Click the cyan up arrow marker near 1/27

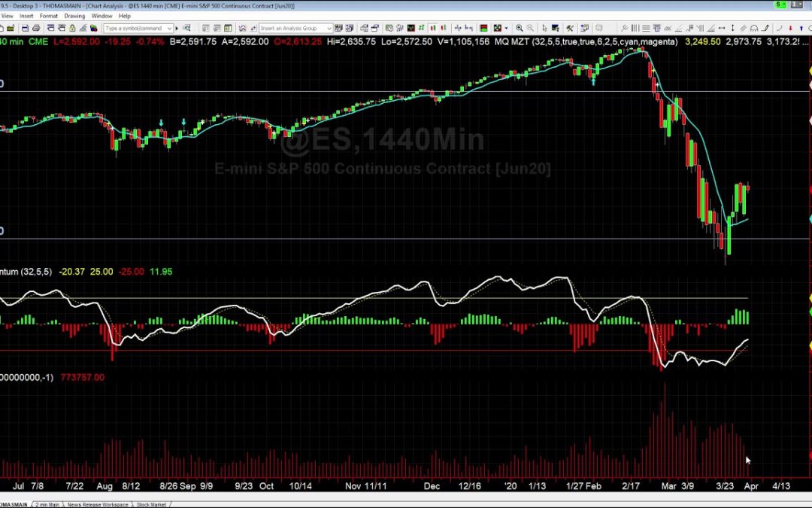click(593, 81)
